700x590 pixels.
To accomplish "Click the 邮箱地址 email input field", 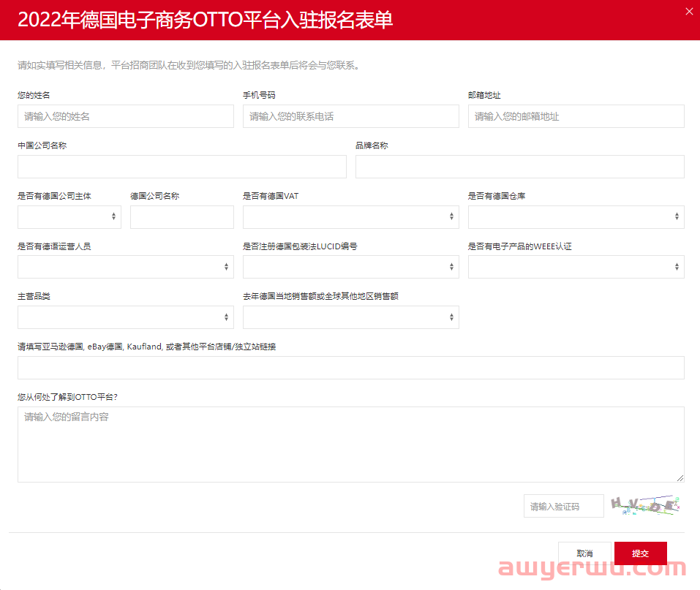I will 576,116.
